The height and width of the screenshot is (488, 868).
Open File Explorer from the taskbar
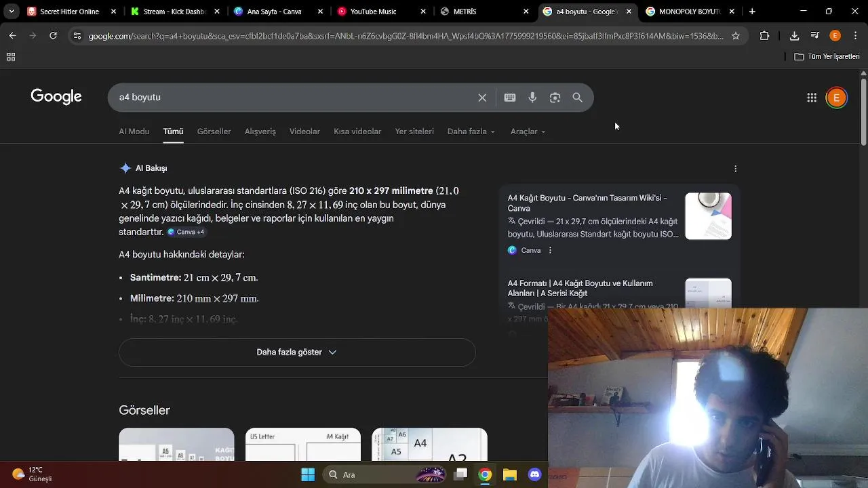pyautogui.click(x=510, y=474)
